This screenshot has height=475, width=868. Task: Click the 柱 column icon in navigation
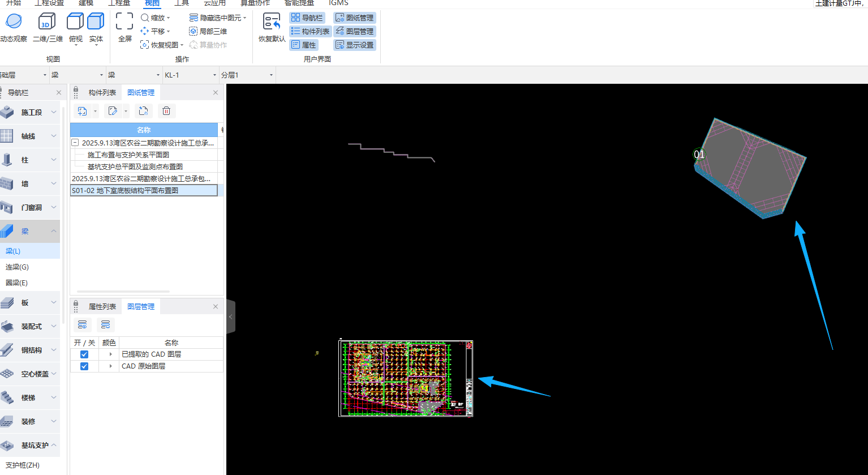point(7,160)
